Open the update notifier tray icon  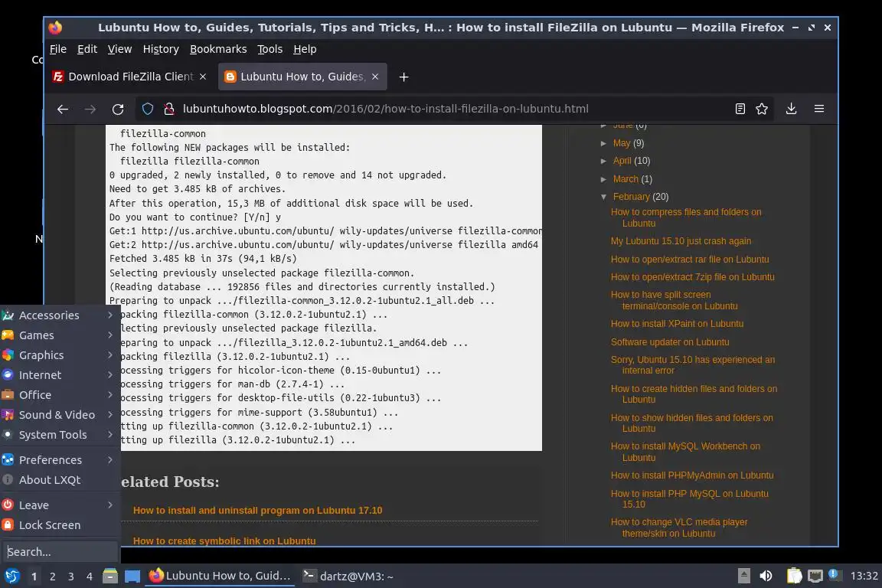pyautogui.click(x=835, y=575)
